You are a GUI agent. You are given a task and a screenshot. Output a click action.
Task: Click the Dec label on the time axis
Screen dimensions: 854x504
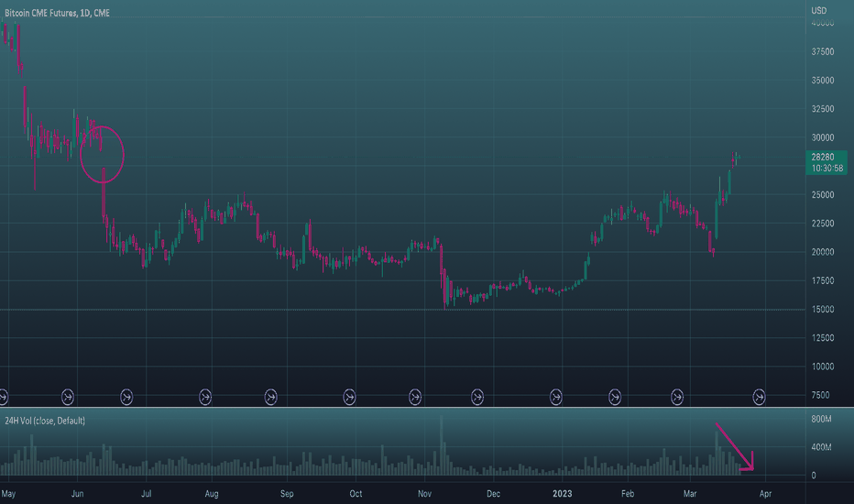click(493, 494)
